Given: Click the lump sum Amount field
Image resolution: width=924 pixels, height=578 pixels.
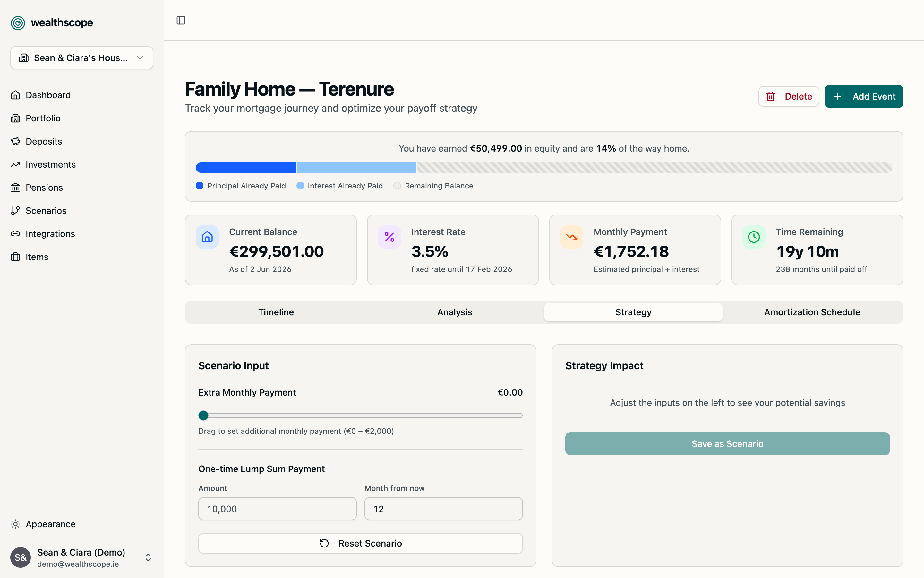Looking at the screenshot, I should [278, 509].
